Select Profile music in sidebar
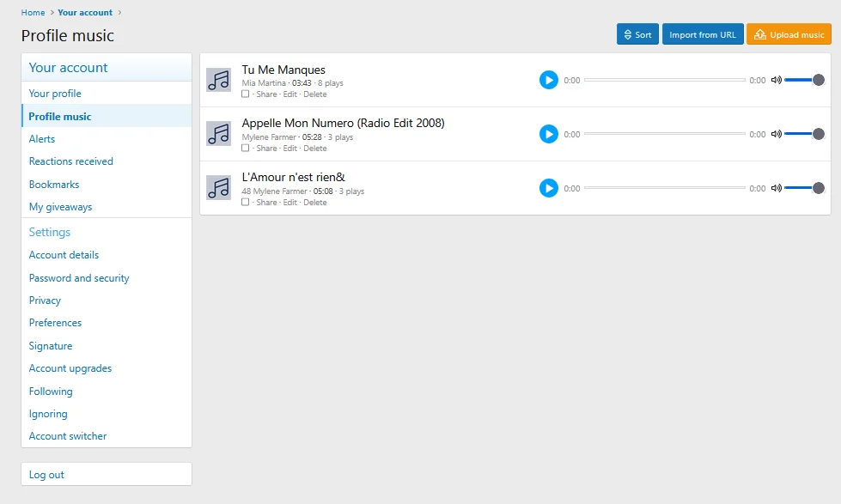This screenshot has height=504, width=841. coord(107,117)
